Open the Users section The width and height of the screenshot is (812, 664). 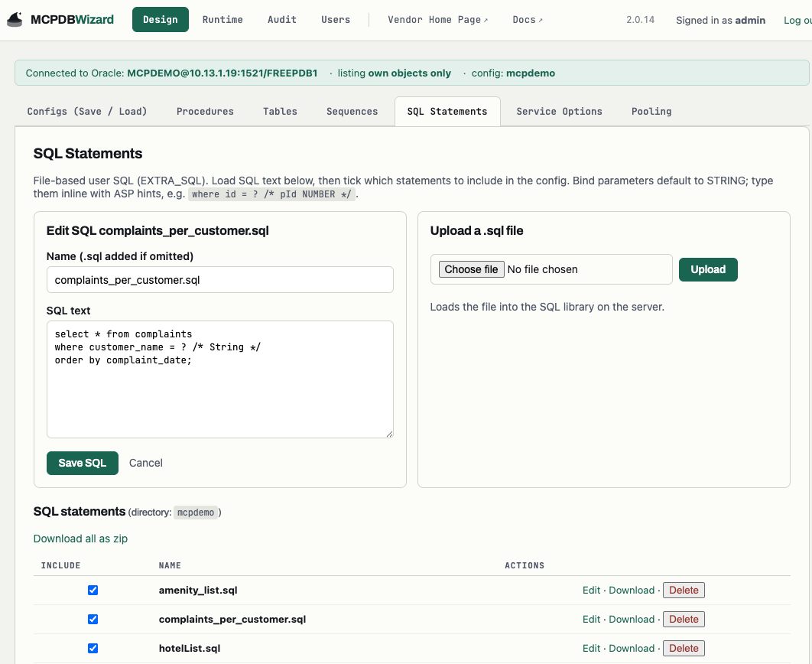coord(336,20)
